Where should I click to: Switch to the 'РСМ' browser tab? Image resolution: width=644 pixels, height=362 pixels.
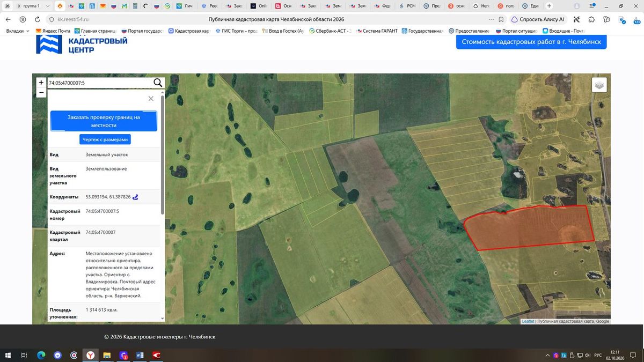[x=408, y=6]
